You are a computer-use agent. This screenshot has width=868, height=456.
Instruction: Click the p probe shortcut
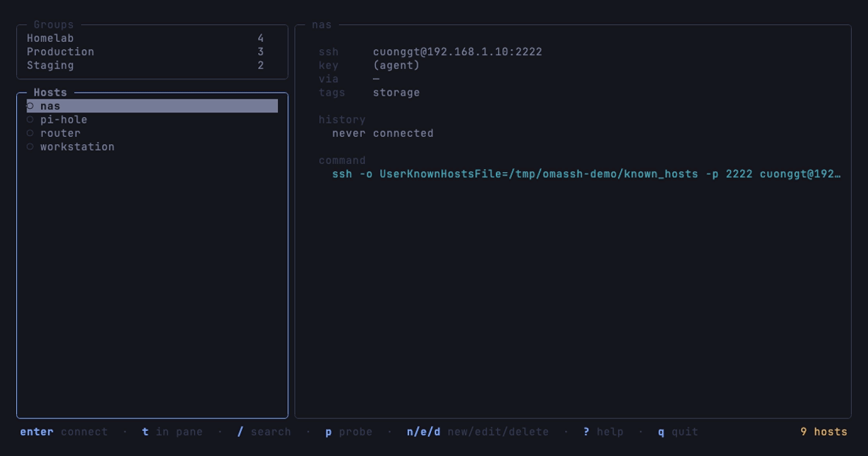click(x=349, y=432)
